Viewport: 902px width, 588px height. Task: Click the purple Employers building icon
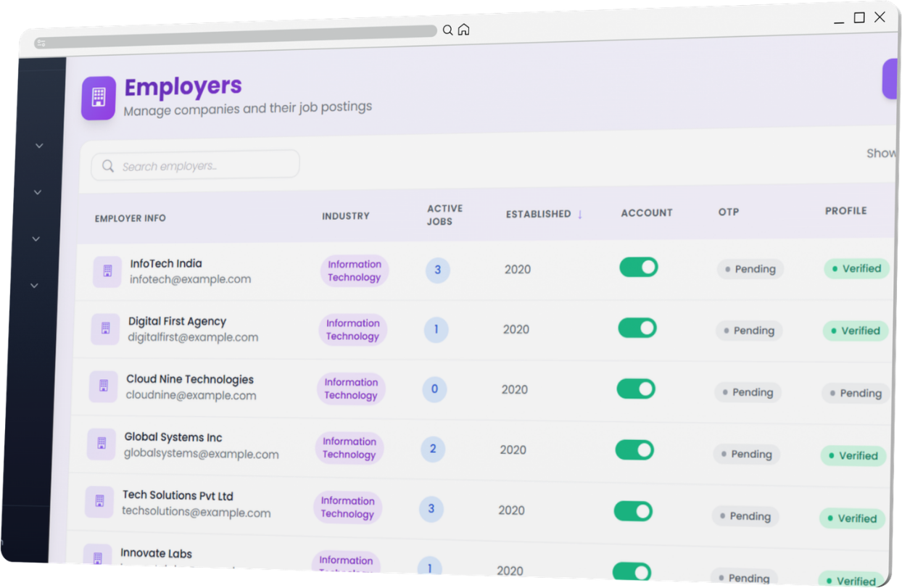click(99, 98)
